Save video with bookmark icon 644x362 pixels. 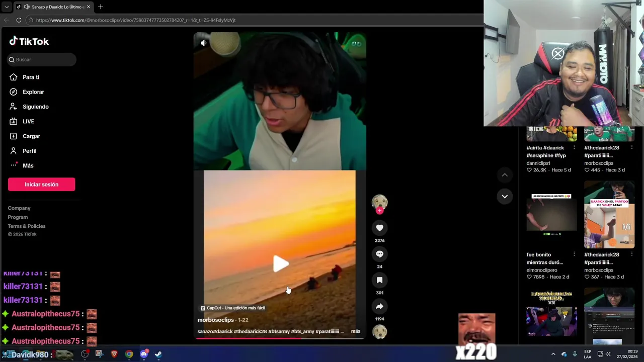379,280
